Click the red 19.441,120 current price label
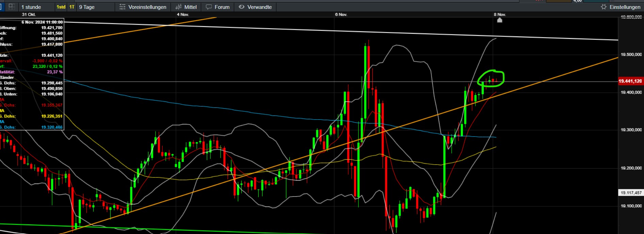Viewport: 644px width, 234px height. pos(630,81)
